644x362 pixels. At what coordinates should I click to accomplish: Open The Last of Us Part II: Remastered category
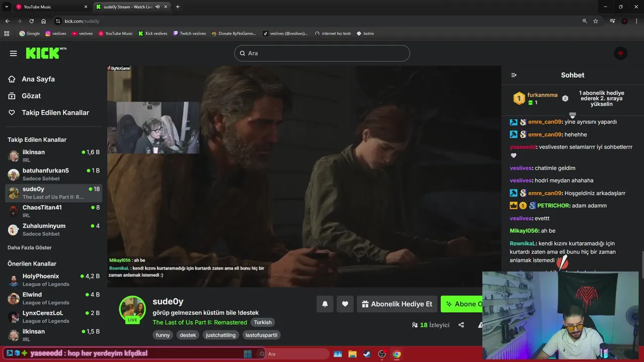200,322
